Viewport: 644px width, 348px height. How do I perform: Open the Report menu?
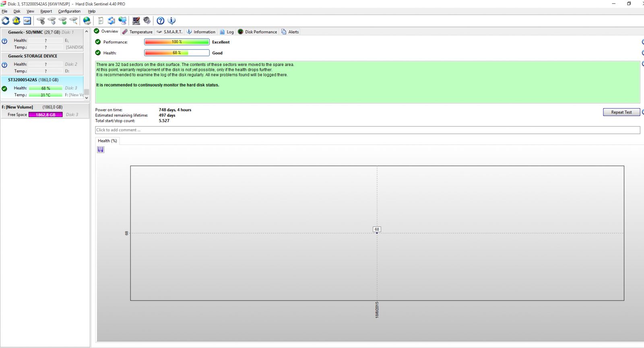[x=46, y=11]
